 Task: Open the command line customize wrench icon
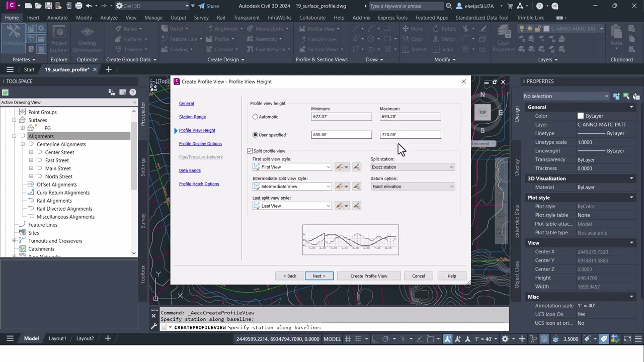pyautogui.click(x=154, y=327)
